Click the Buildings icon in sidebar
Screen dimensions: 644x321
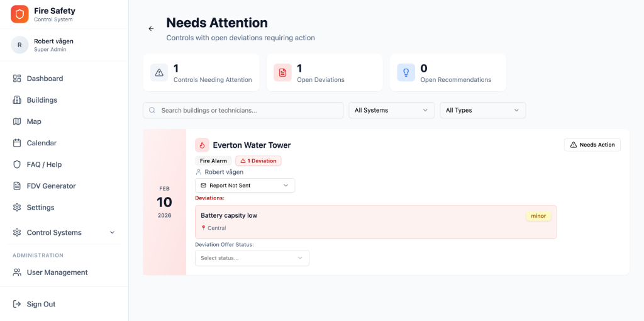click(x=17, y=100)
